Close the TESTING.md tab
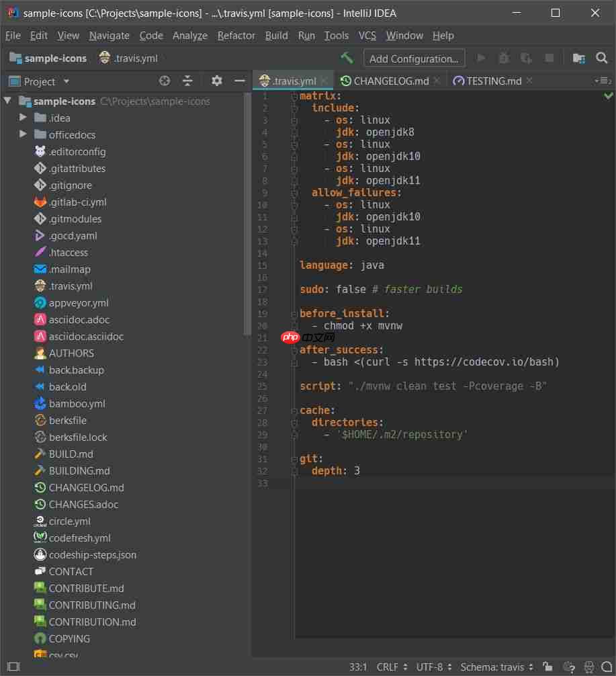This screenshot has width=616, height=676. pos(529,80)
